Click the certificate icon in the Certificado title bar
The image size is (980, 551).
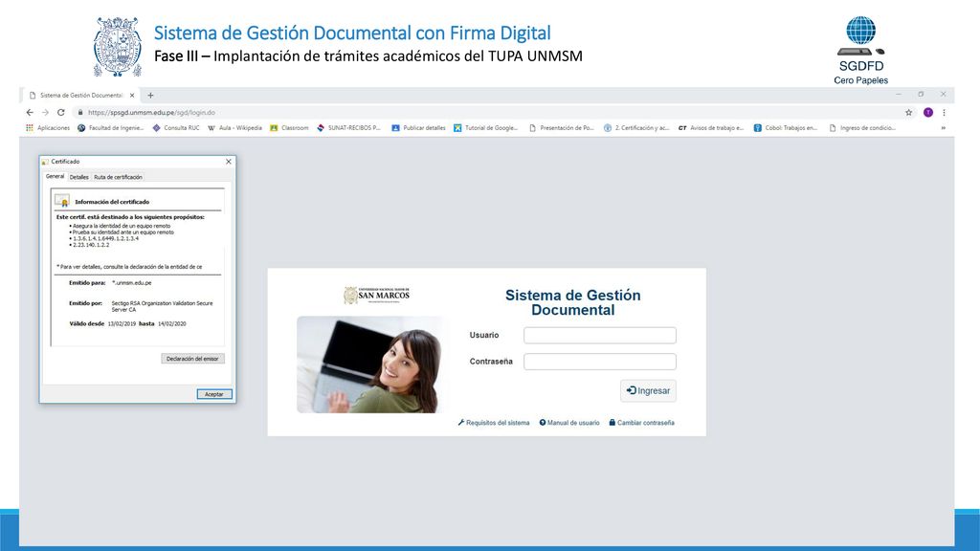tap(45, 162)
